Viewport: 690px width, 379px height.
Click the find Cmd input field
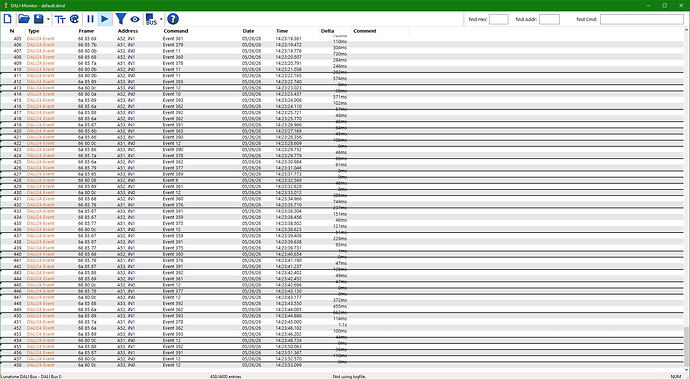(x=642, y=19)
